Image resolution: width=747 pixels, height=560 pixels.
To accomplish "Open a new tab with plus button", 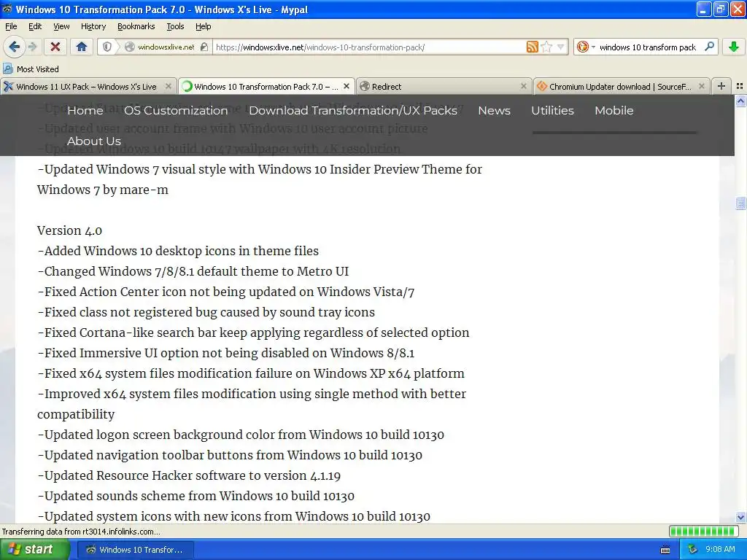I will [721, 86].
